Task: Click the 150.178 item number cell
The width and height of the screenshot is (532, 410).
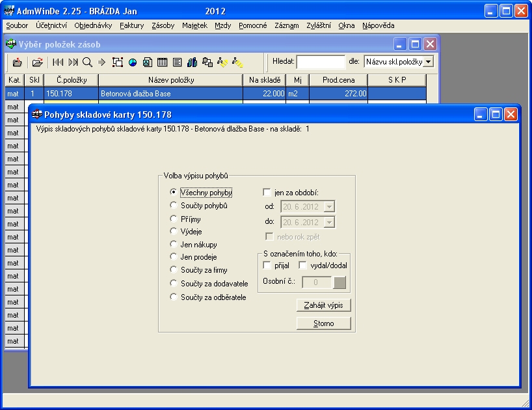Action: point(72,94)
